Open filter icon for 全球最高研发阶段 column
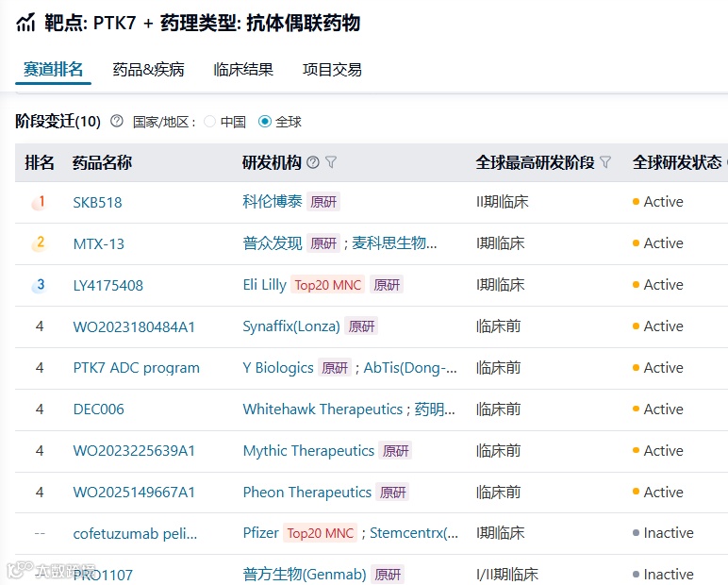 [x=605, y=162]
